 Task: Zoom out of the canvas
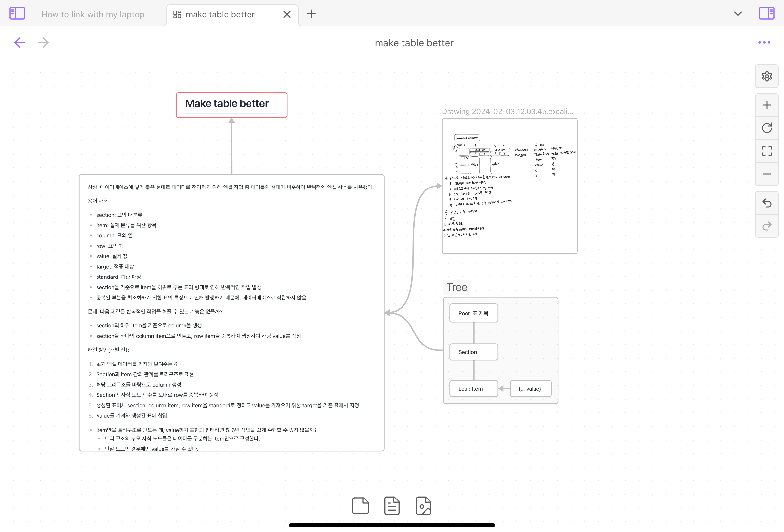pyautogui.click(x=767, y=174)
